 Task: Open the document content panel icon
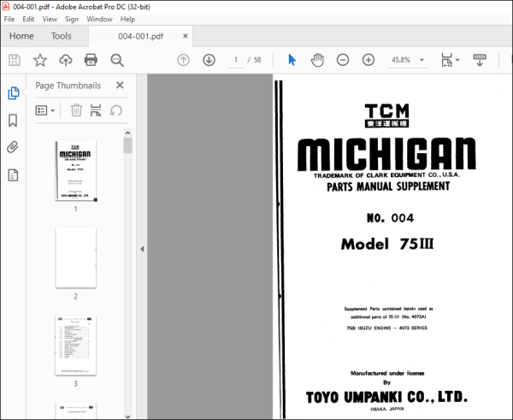(x=13, y=175)
